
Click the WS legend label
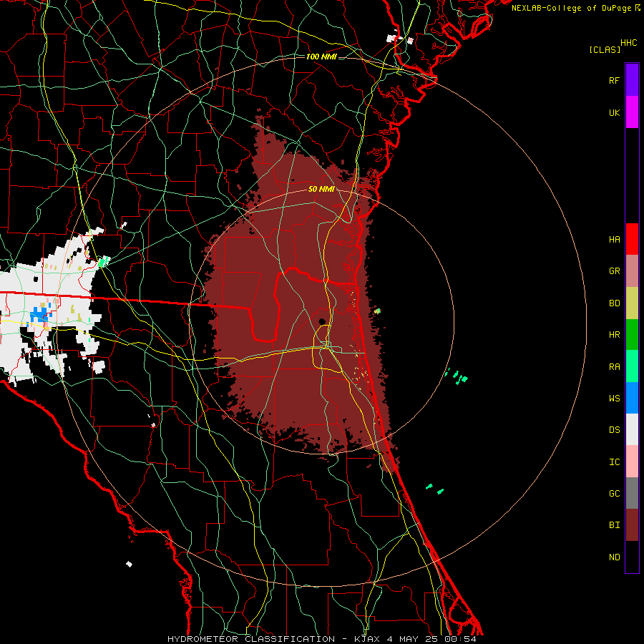[x=614, y=398]
